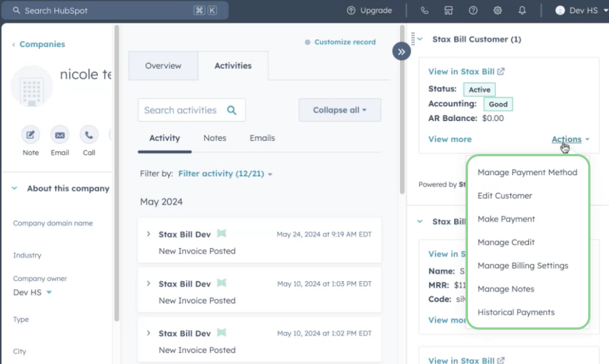Collapse the Stax Bill Customer (1) card
The image size is (609, 364).
pos(420,39)
